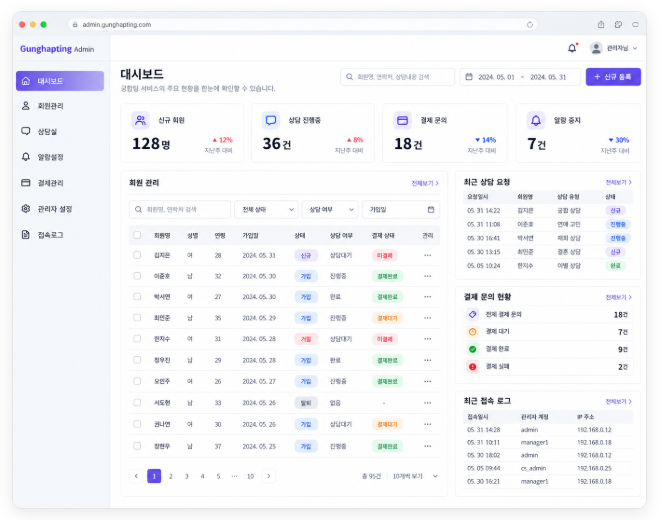Tick the checkbox for the age 32 member
664x520 pixels.
[x=137, y=276]
